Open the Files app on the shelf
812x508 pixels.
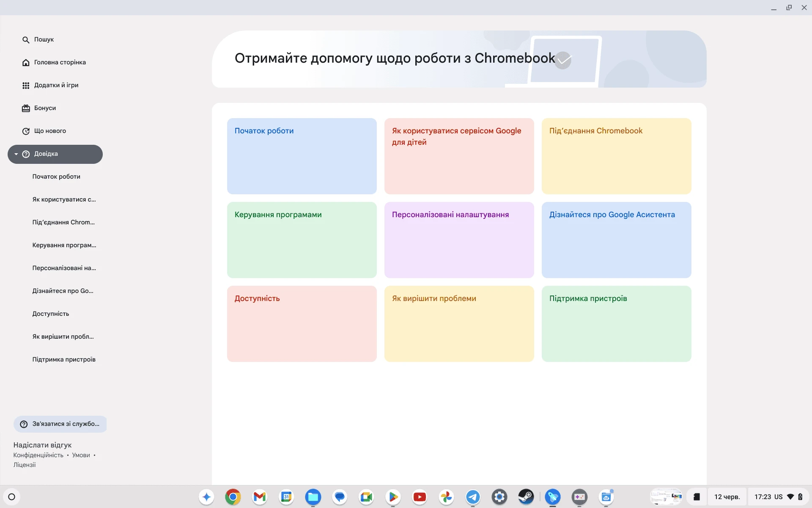(x=313, y=497)
